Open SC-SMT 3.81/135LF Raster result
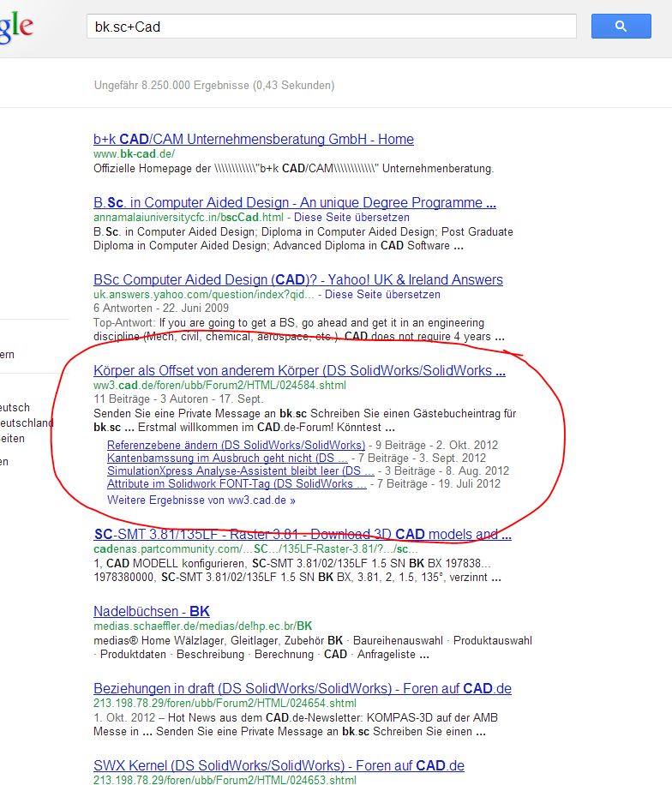Image resolution: width=672 pixels, height=785 pixels. tap(303, 534)
